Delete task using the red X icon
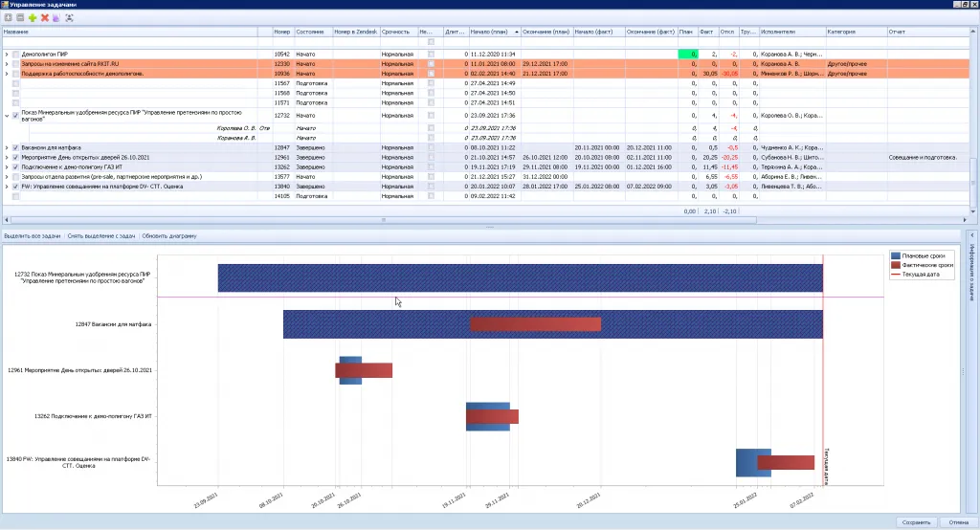This screenshot has width=980, height=530. pos(45,18)
